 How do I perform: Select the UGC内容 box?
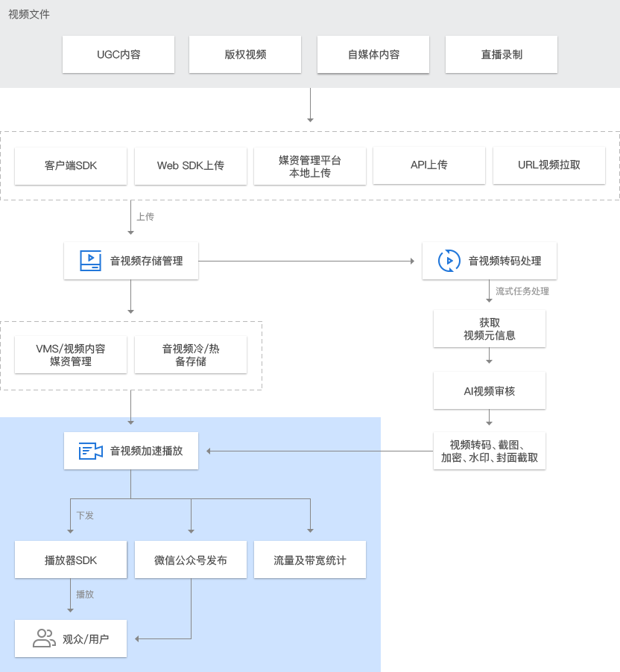click(x=118, y=54)
